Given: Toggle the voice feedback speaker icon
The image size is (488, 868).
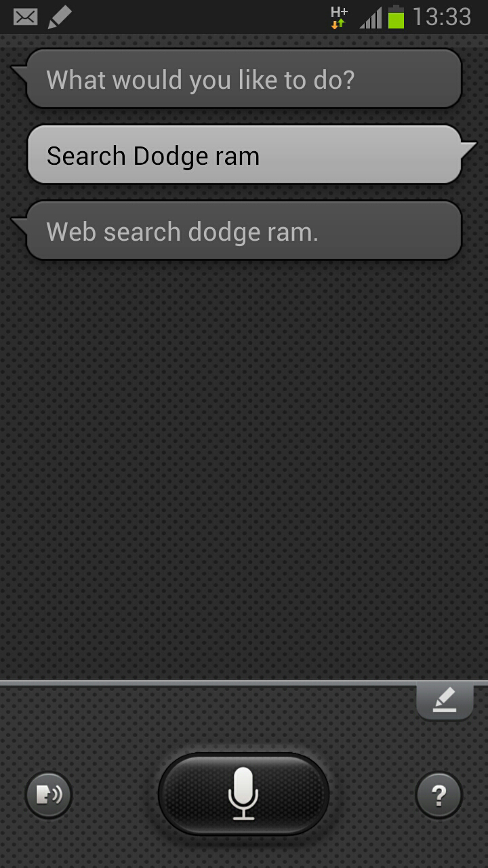Looking at the screenshot, I should tap(49, 795).
